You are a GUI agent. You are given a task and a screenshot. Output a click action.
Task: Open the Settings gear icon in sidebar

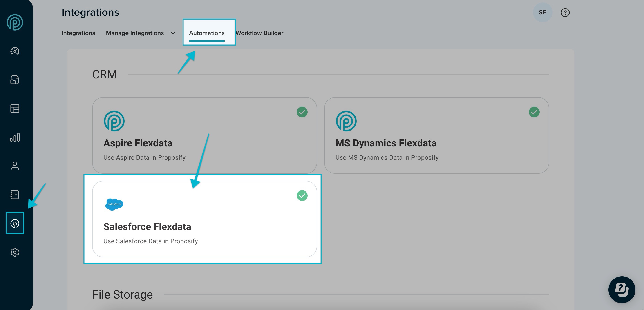tap(15, 252)
